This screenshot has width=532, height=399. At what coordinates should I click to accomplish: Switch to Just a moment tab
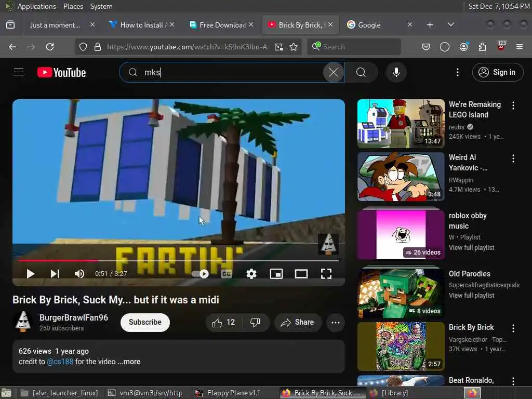[x=55, y=25]
